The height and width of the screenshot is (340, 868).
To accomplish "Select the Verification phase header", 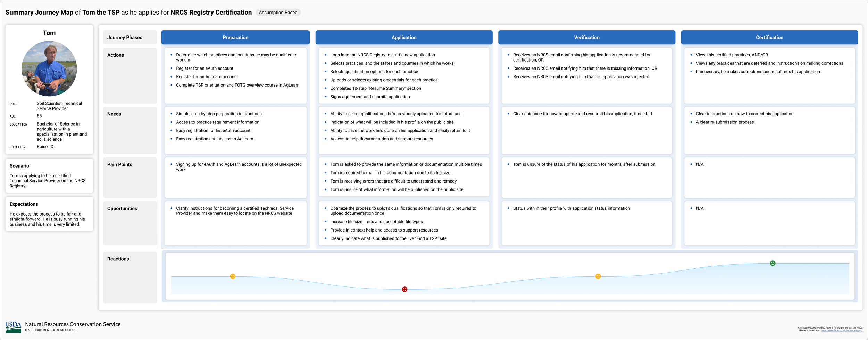I will pos(587,37).
